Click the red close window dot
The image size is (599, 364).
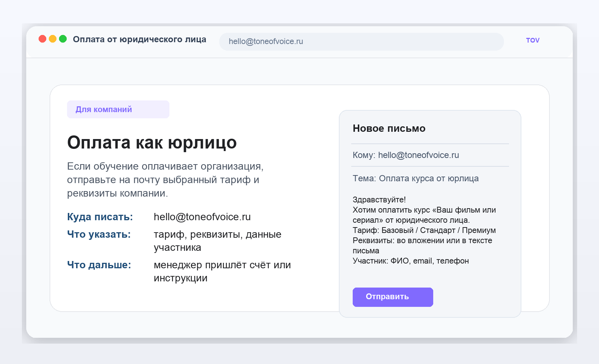click(x=42, y=39)
